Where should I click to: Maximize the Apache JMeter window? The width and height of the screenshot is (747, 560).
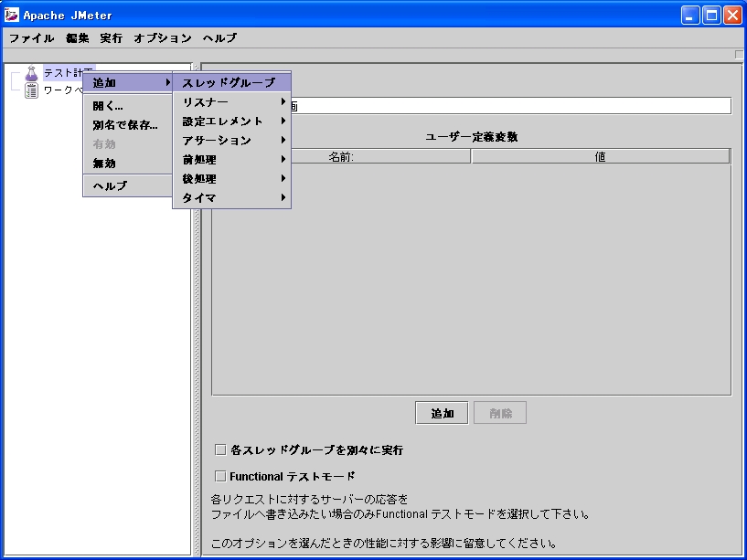click(x=711, y=16)
